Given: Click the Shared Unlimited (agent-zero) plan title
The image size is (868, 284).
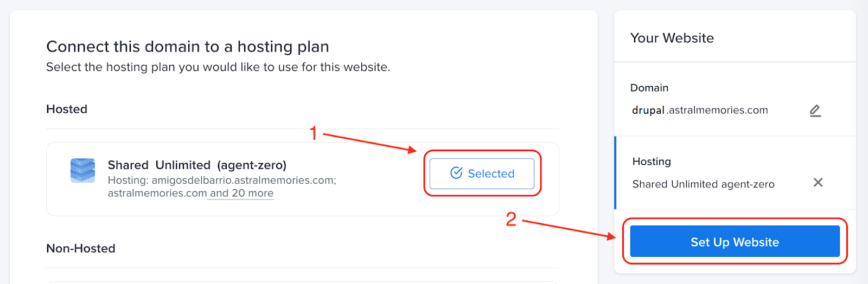Looking at the screenshot, I should coord(197,165).
